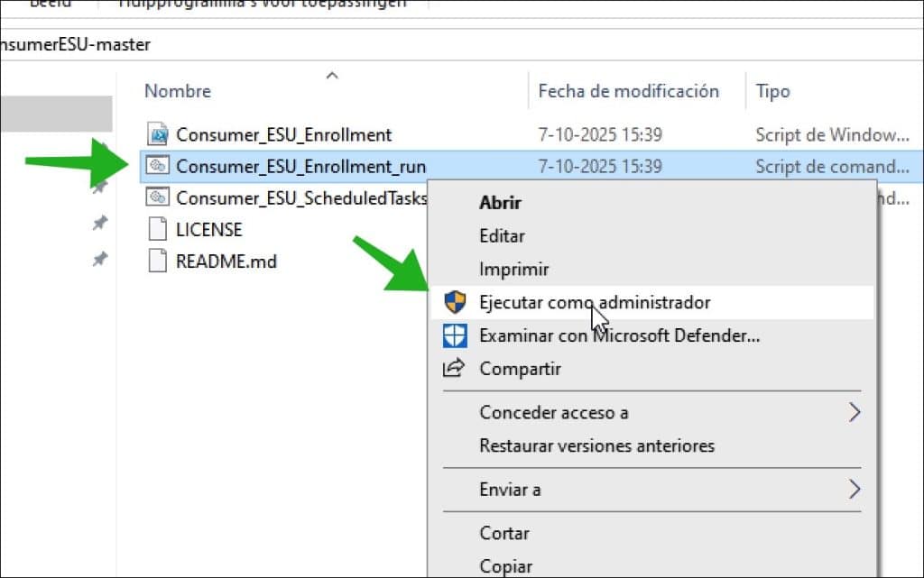Choose Copiar from the context menu

[505, 566]
